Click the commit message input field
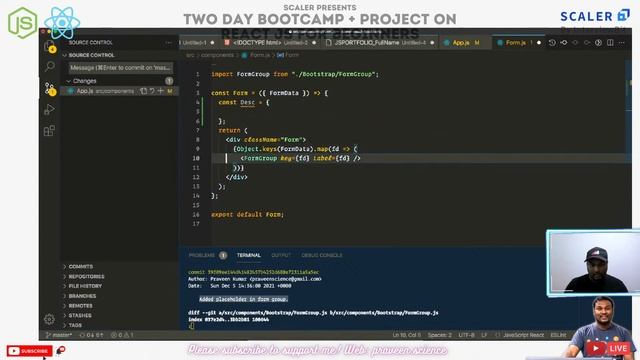The image size is (640, 360). click(120, 68)
